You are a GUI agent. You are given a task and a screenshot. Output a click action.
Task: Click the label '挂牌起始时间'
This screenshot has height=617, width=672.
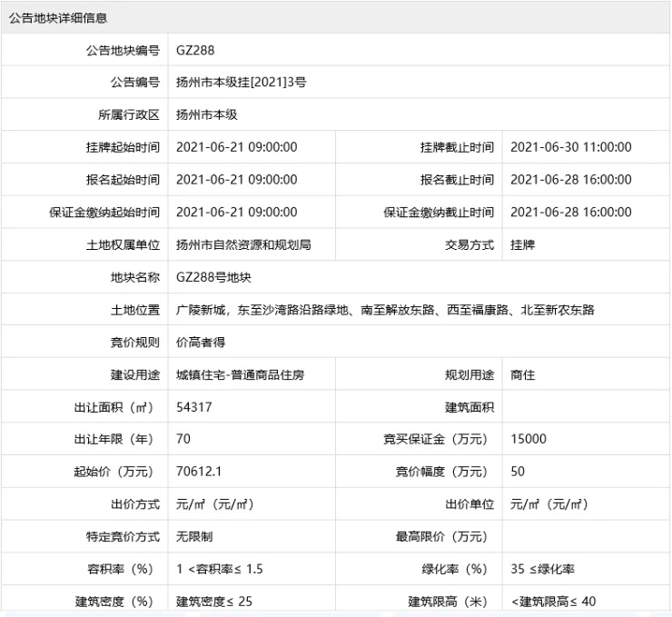[123, 147]
